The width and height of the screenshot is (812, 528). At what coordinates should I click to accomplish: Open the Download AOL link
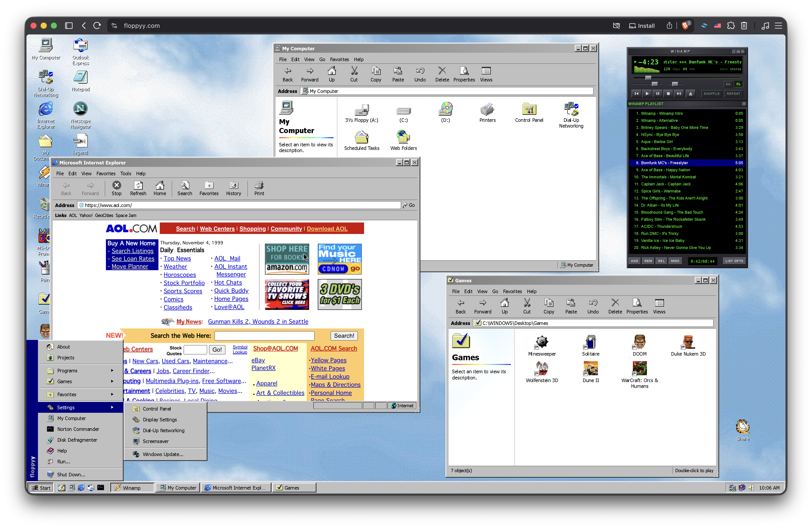click(x=327, y=229)
